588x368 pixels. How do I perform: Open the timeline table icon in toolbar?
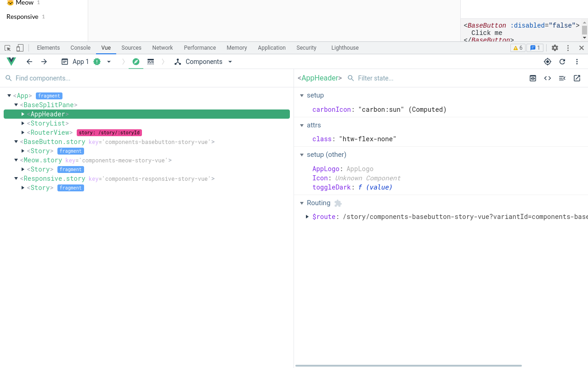(151, 62)
